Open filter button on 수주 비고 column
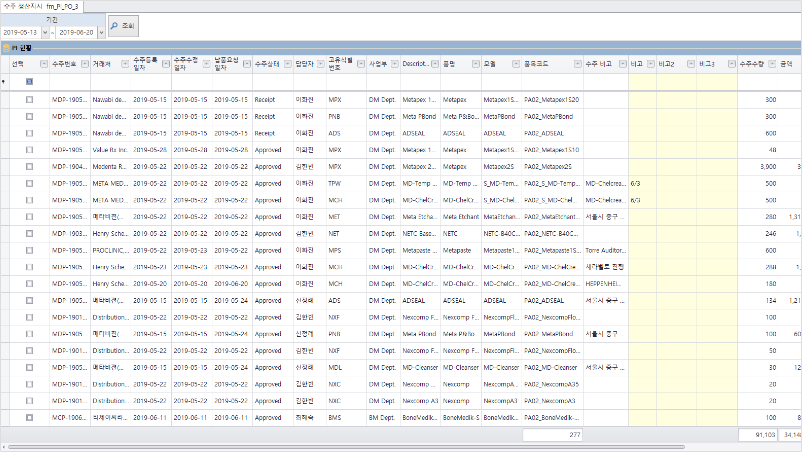 pos(622,64)
